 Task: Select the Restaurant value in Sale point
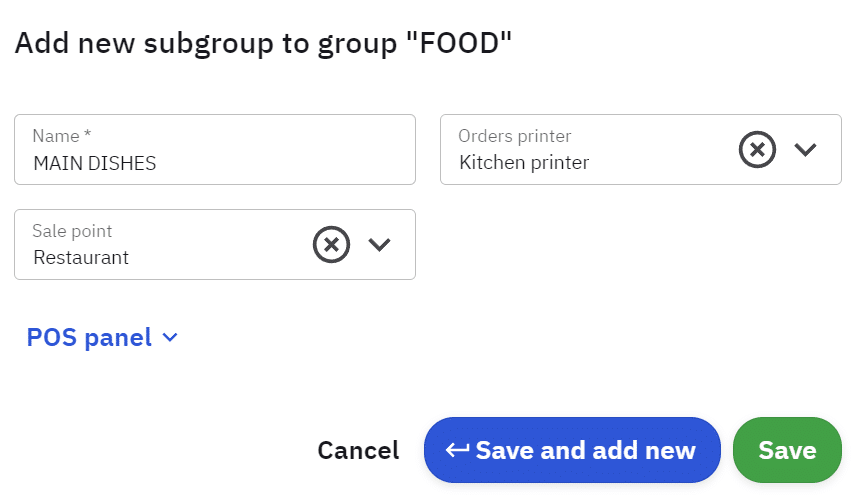(81, 257)
